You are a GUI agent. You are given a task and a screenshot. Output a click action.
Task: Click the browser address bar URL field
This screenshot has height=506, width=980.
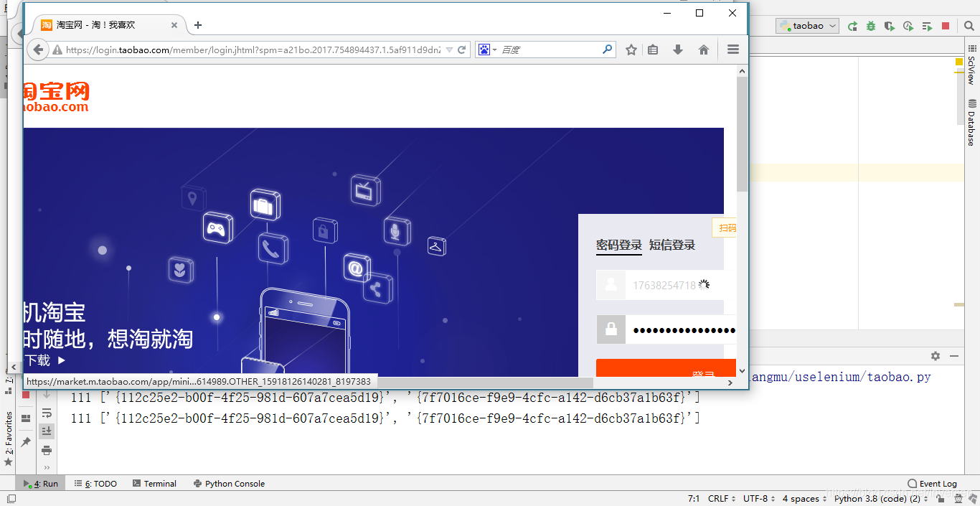(255, 50)
